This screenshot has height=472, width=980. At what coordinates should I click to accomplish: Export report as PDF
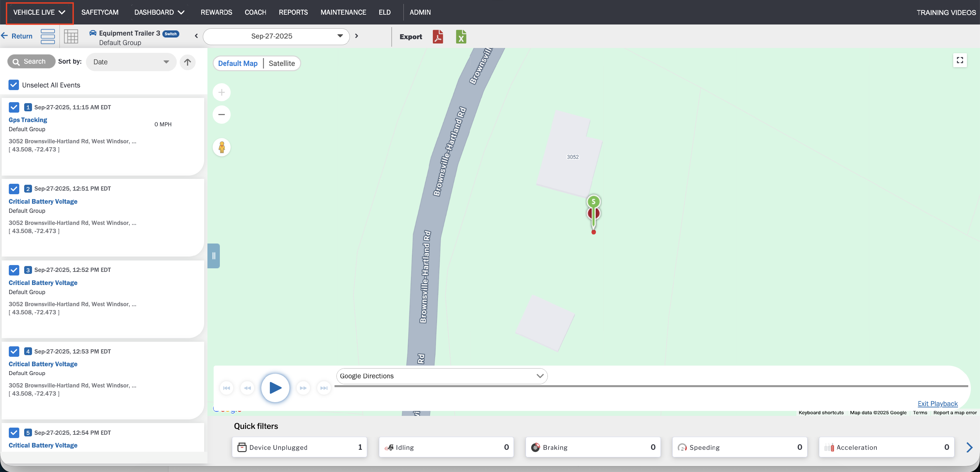pos(438,37)
